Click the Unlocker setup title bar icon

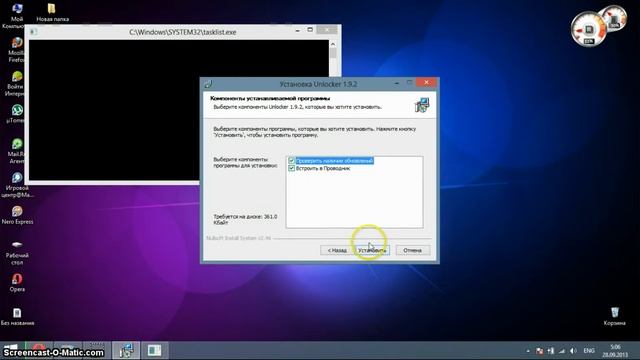209,84
